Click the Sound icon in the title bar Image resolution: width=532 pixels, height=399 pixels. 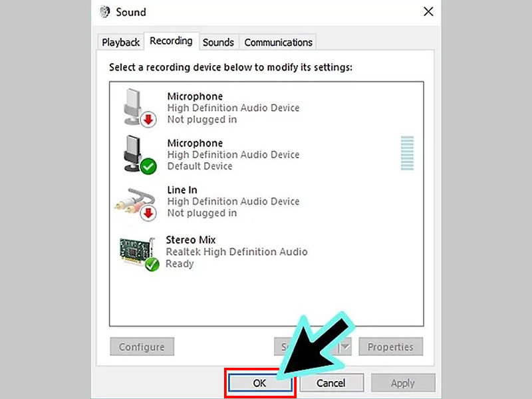point(104,11)
